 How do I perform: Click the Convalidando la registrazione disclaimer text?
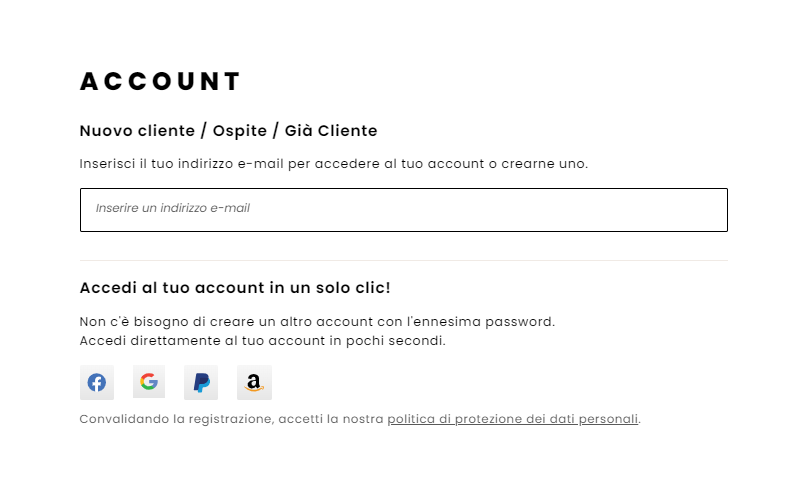point(360,419)
